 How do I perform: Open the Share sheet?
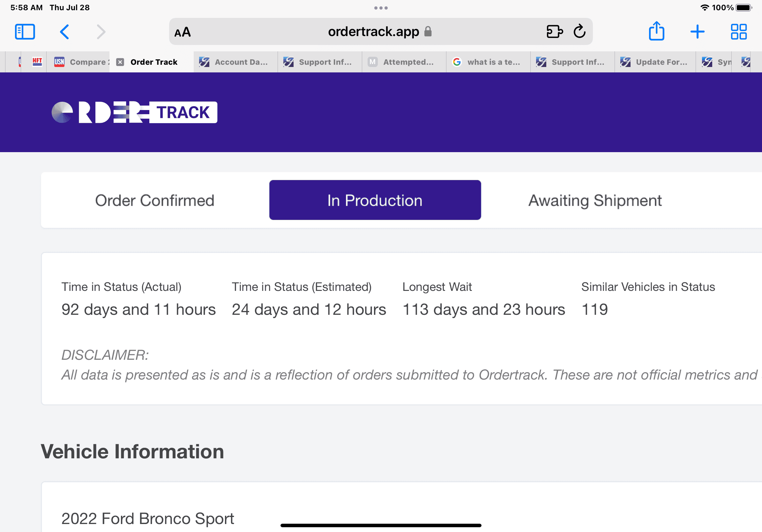656,32
